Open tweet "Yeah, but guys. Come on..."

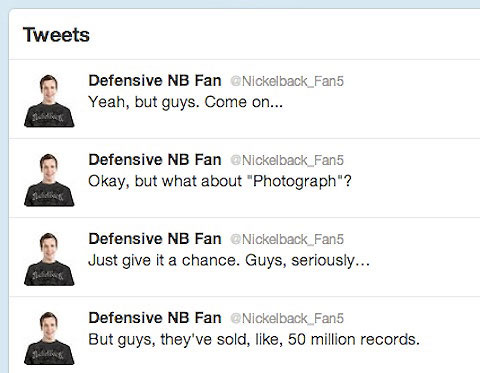pos(186,102)
